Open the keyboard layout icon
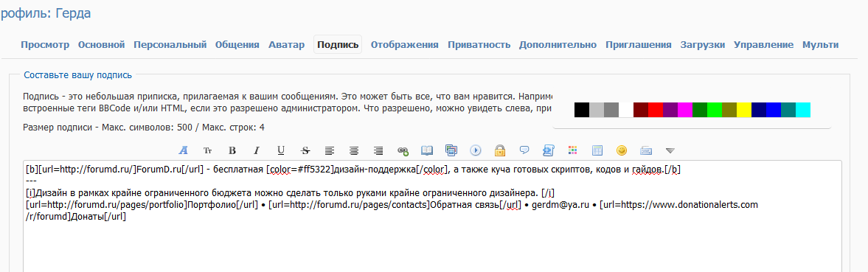This screenshot has width=868, height=272. tap(646, 150)
